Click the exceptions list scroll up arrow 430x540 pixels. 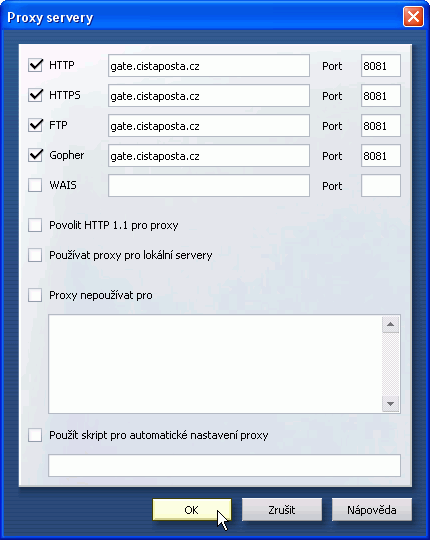click(390, 324)
